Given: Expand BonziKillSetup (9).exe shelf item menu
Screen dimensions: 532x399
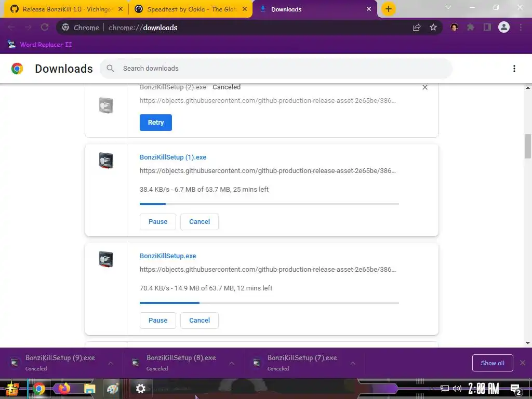Looking at the screenshot, I should coord(111,363).
